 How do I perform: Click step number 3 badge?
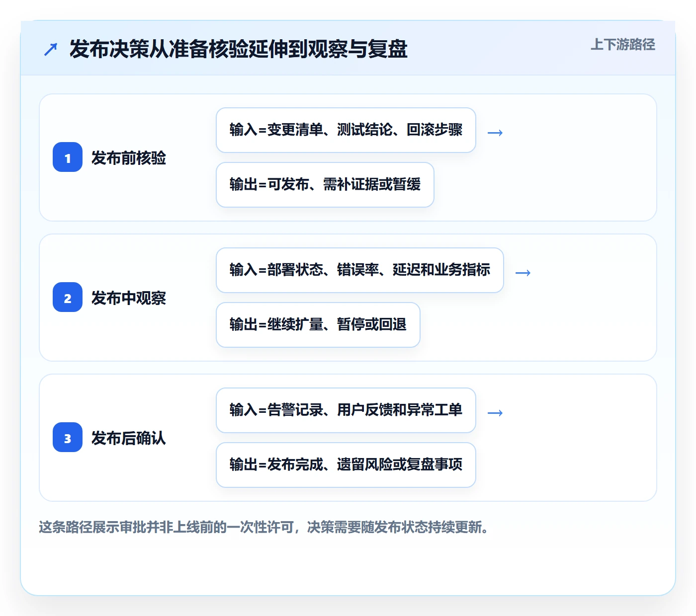[68, 438]
